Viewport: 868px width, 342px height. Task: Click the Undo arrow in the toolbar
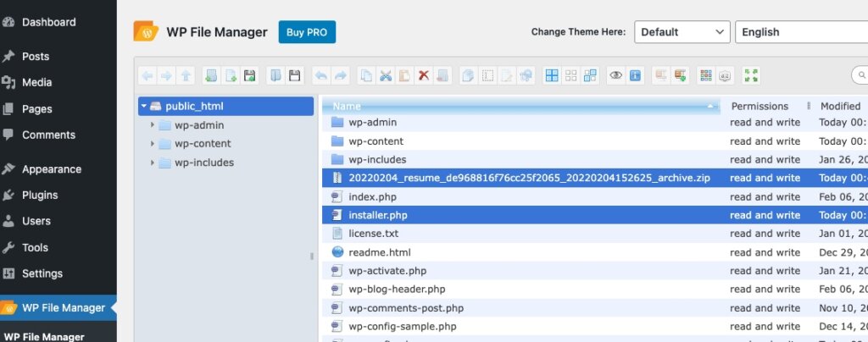[x=321, y=75]
